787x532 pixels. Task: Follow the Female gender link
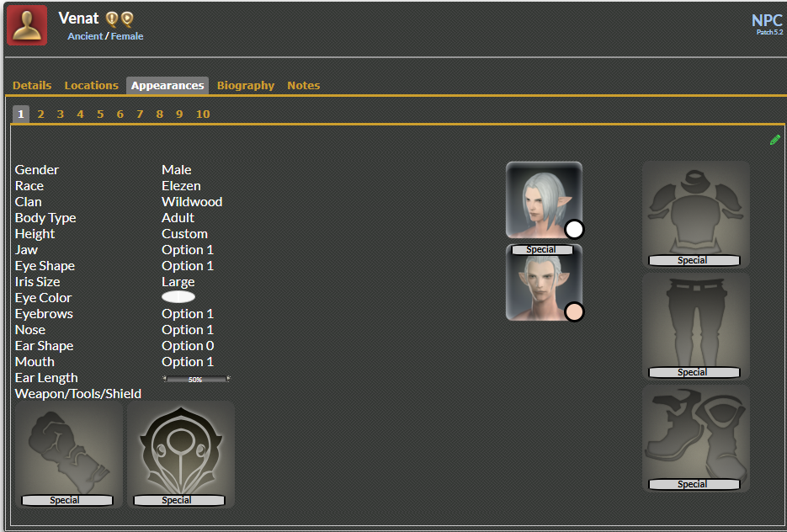[127, 36]
